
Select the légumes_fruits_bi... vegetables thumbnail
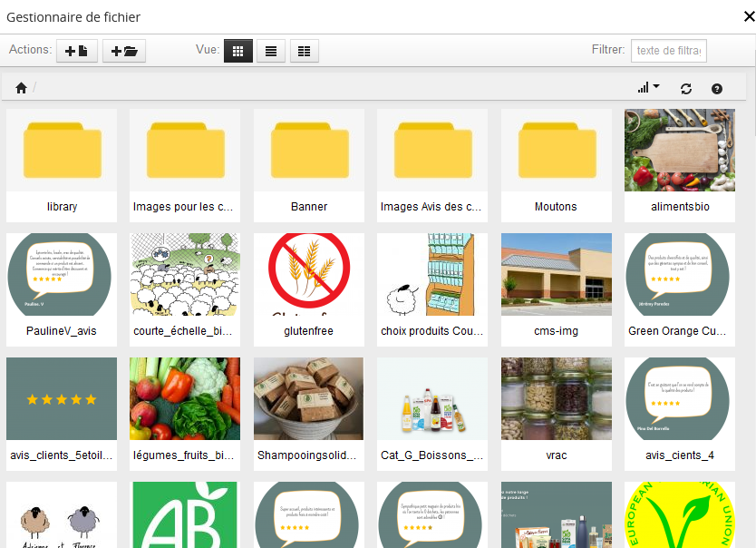pos(185,398)
